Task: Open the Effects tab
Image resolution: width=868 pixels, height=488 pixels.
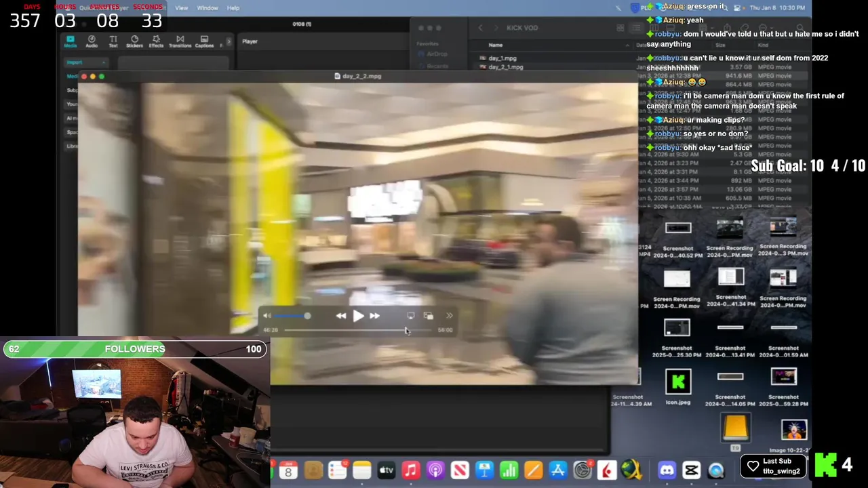Action: tap(156, 41)
